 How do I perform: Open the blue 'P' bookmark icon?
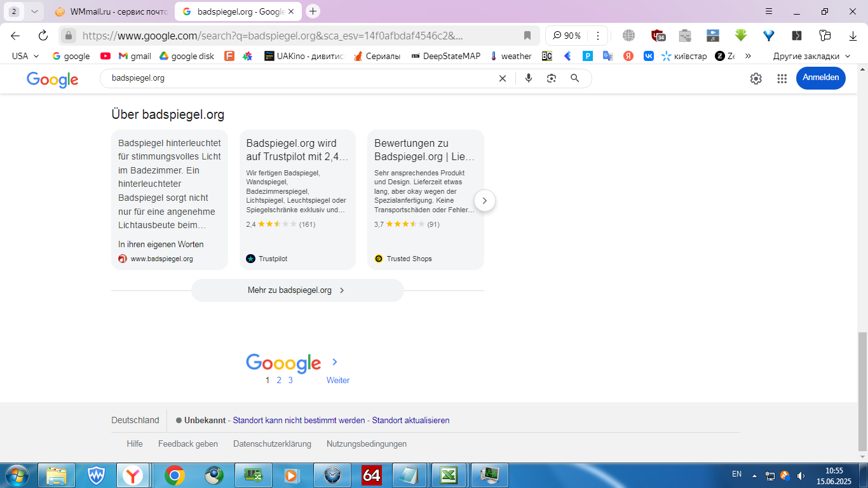[x=588, y=56]
